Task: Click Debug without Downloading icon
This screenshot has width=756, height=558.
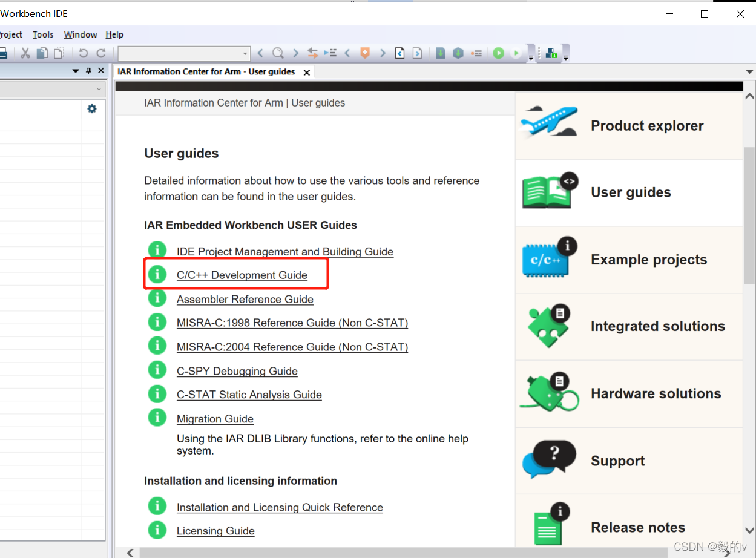Action: click(516, 53)
